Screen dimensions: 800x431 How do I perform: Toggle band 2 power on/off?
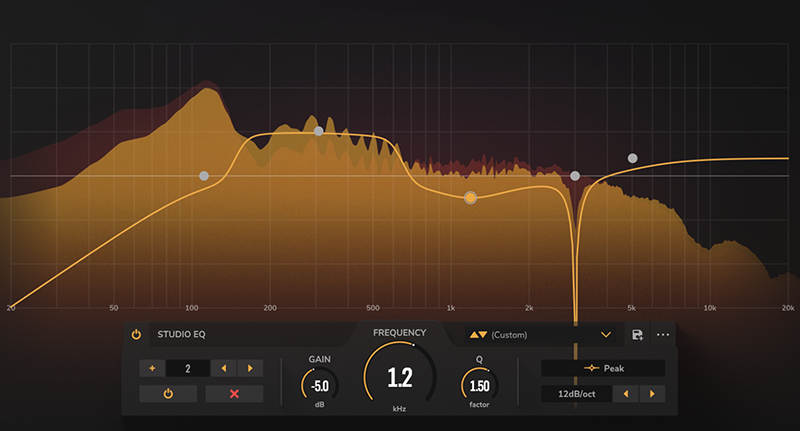[x=168, y=394]
